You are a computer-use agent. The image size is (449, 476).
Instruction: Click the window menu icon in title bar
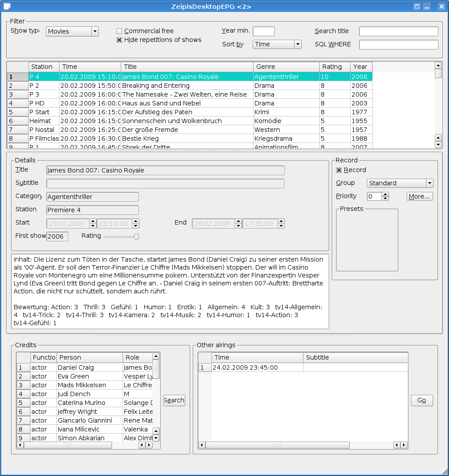tap(7, 6)
